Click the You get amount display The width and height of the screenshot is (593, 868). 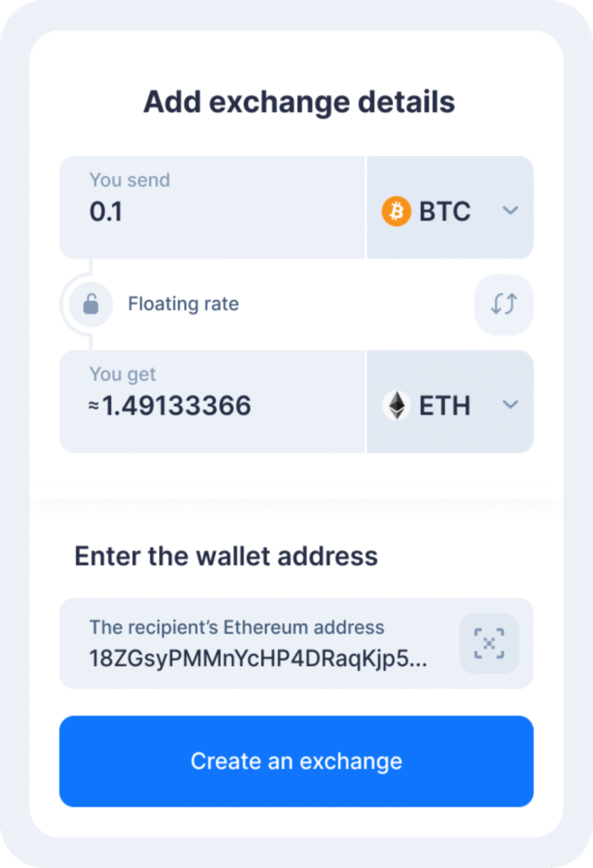tap(169, 405)
